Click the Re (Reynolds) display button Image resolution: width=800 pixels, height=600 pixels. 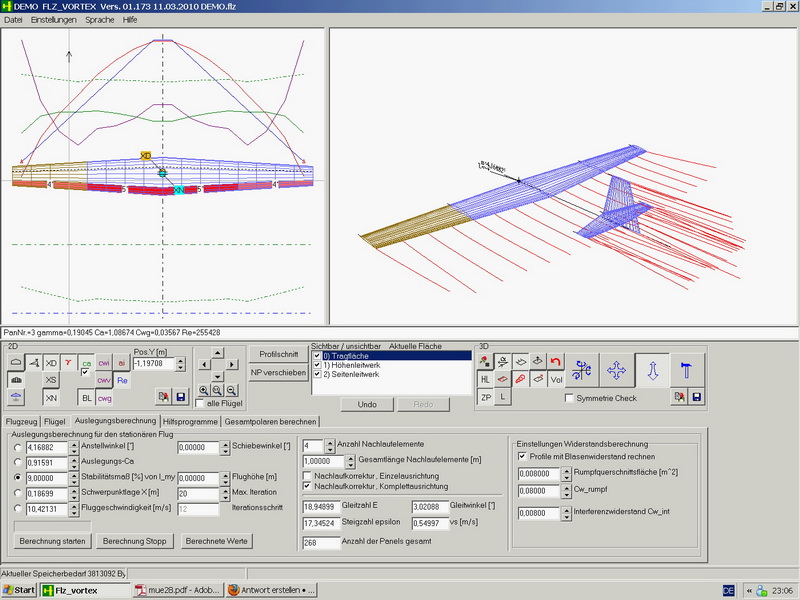tap(122, 380)
